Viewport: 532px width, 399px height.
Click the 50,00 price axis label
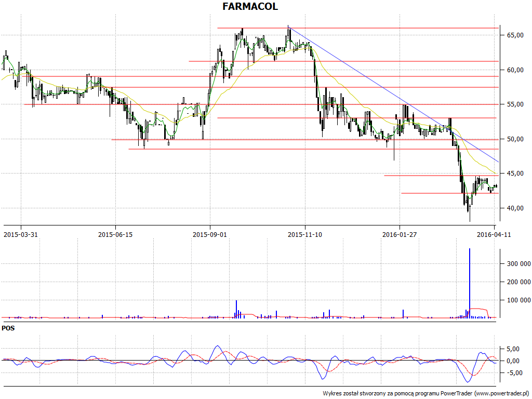pyautogui.click(x=515, y=139)
